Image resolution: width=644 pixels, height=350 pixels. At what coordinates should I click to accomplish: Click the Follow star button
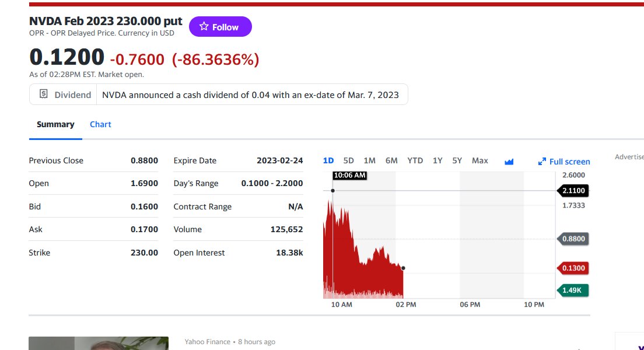point(220,27)
